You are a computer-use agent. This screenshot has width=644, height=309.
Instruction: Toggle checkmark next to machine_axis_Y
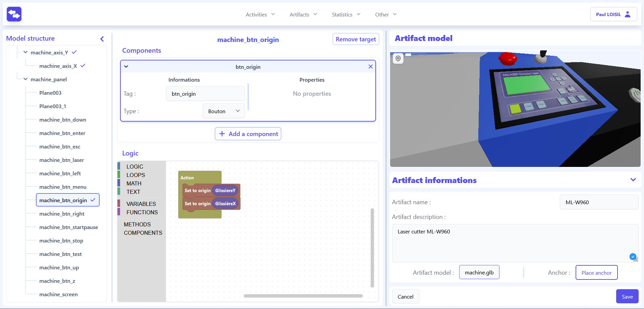pyautogui.click(x=74, y=52)
